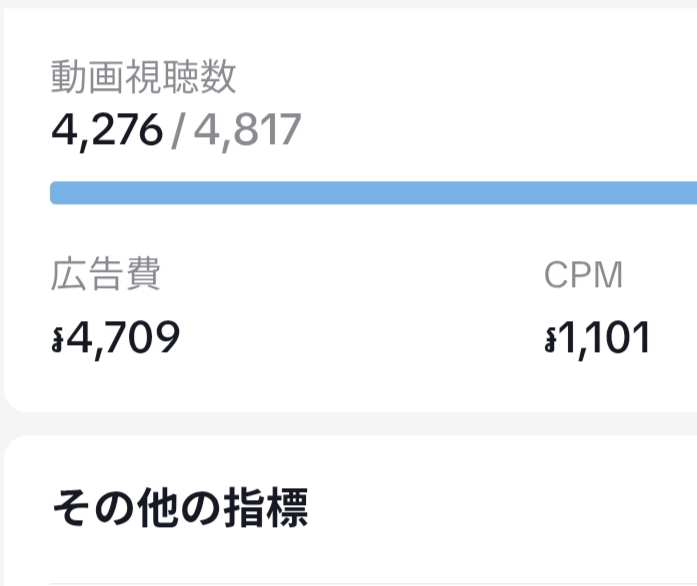This screenshot has height=586, width=697.
Task: Click the currency symbol before 4,709
Action: (x=56, y=340)
